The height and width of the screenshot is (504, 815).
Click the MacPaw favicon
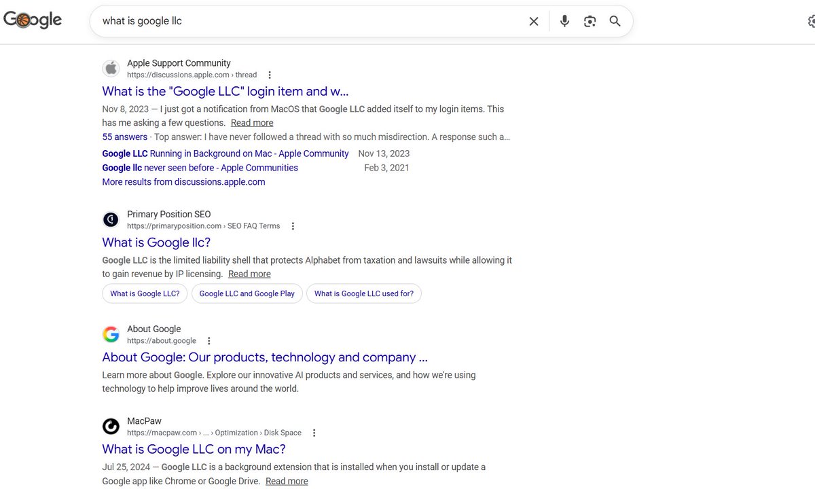click(111, 426)
